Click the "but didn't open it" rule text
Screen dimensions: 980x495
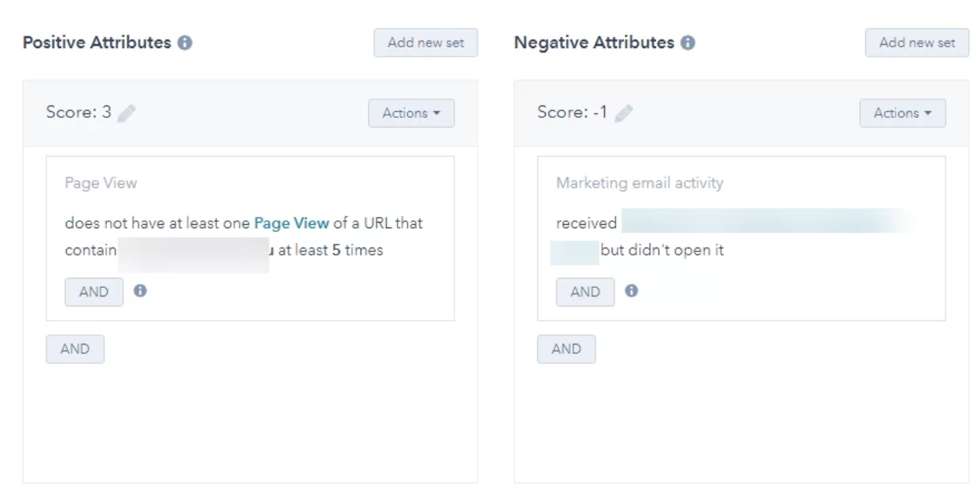662,251
